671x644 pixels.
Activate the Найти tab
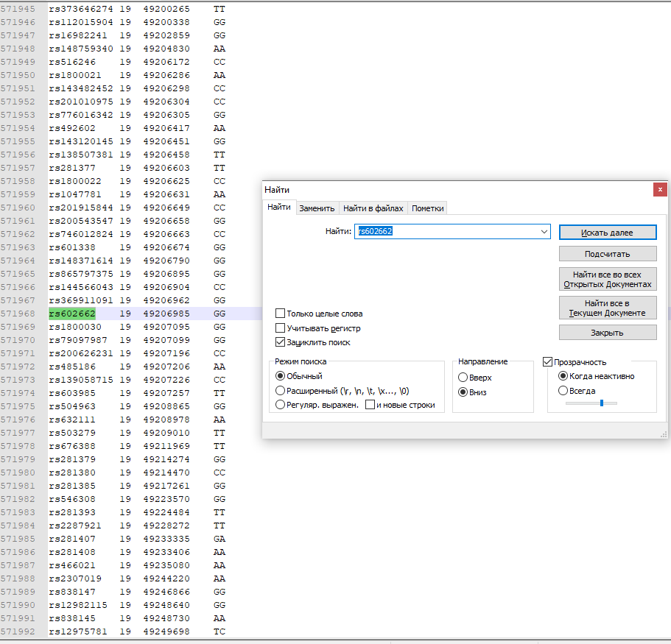tap(279, 207)
